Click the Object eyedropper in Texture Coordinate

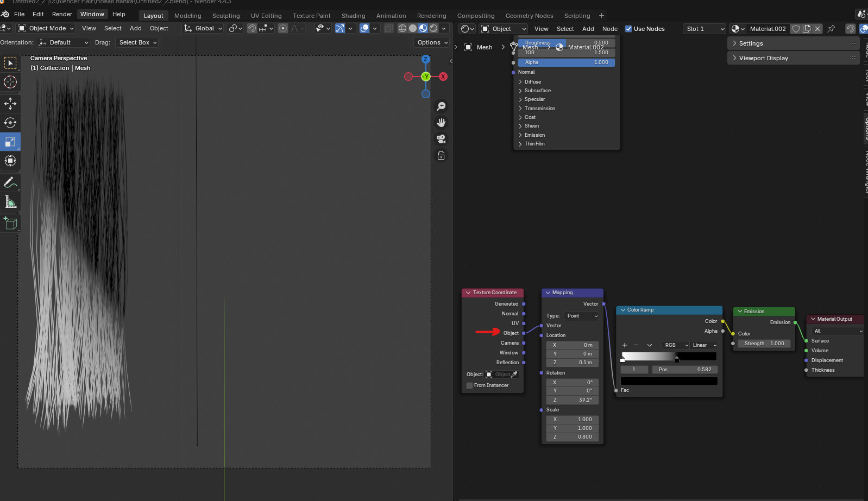point(514,375)
